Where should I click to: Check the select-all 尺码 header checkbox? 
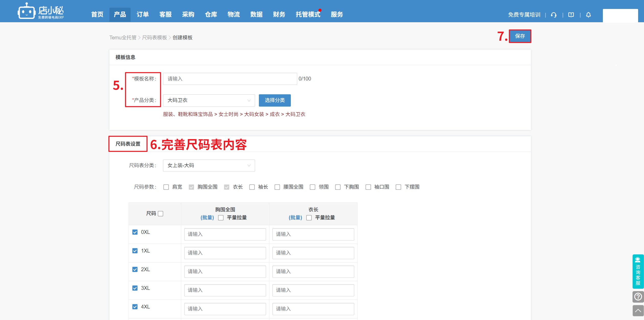click(160, 214)
